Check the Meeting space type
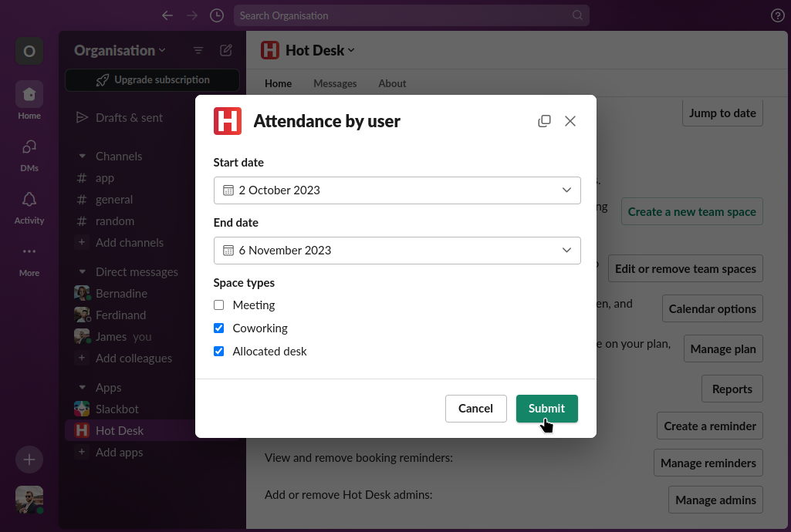Image resolution: width=791 pixels, height=532 pixels. (219, 305)
